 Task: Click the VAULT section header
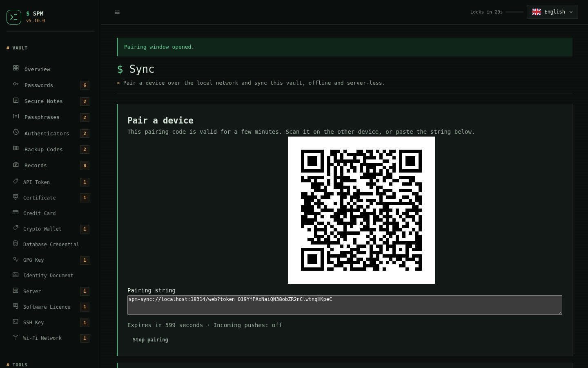pyautogui.click(x=17, y=48)
